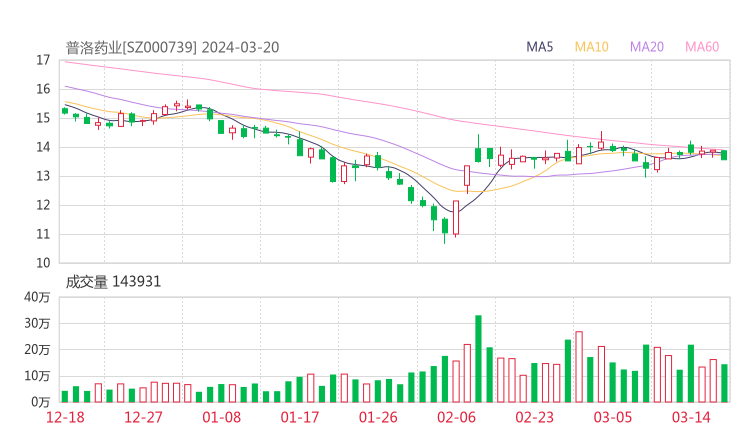
Task: Click the chart title 普洛药业[SZ000739] 2024-03-20
Action: [x=172, y=47]
